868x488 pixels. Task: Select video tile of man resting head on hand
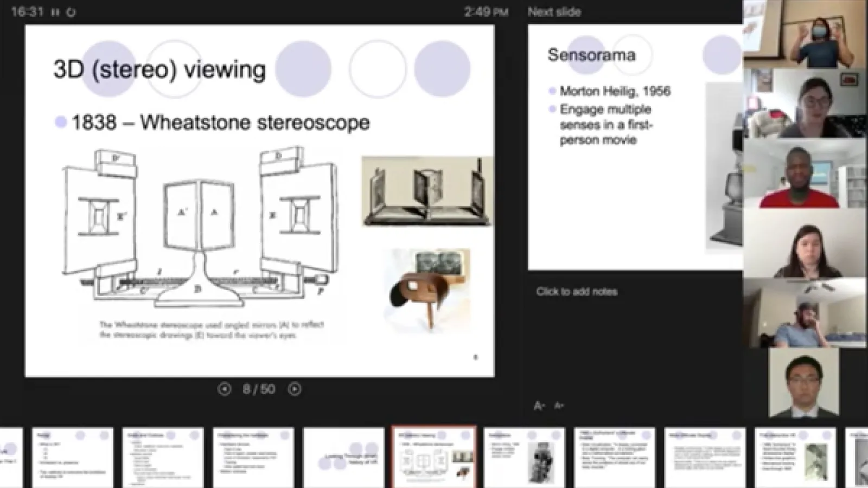805,313
